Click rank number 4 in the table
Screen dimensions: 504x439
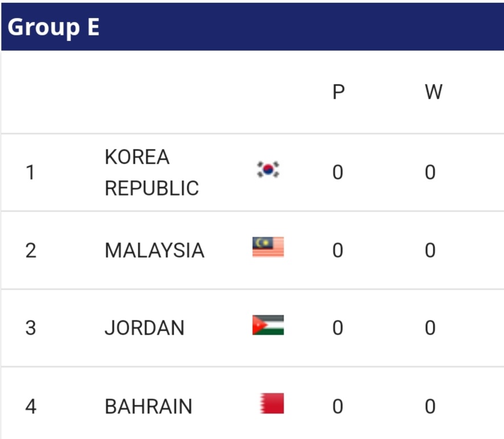pos(31,407)
